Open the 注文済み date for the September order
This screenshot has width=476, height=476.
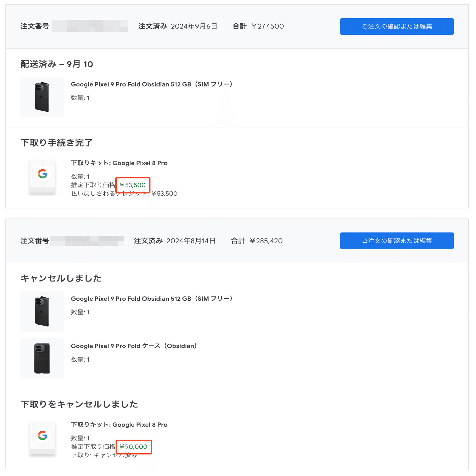pos(177,26)
